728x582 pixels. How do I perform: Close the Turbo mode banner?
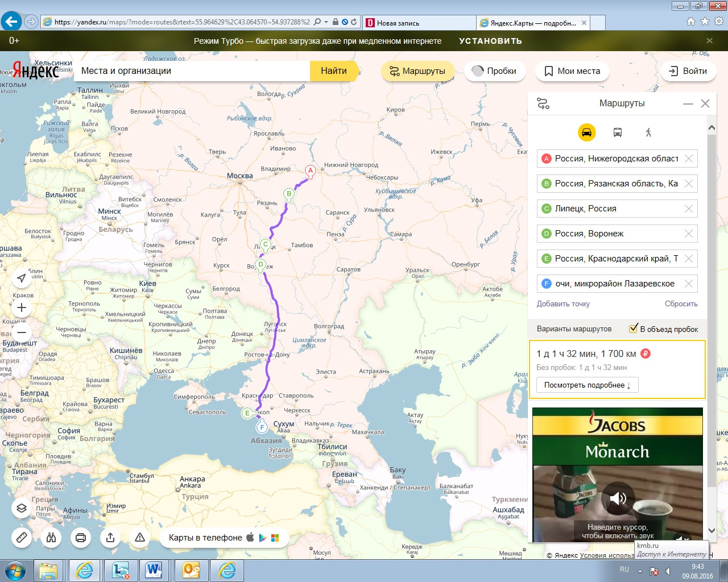[x=709, y=41]
